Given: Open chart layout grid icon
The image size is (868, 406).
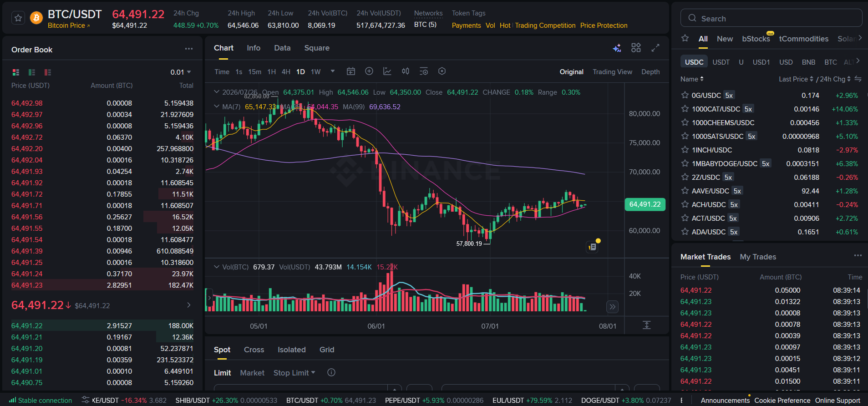Looking at the screenshot, I should click(x=636, y=48).
